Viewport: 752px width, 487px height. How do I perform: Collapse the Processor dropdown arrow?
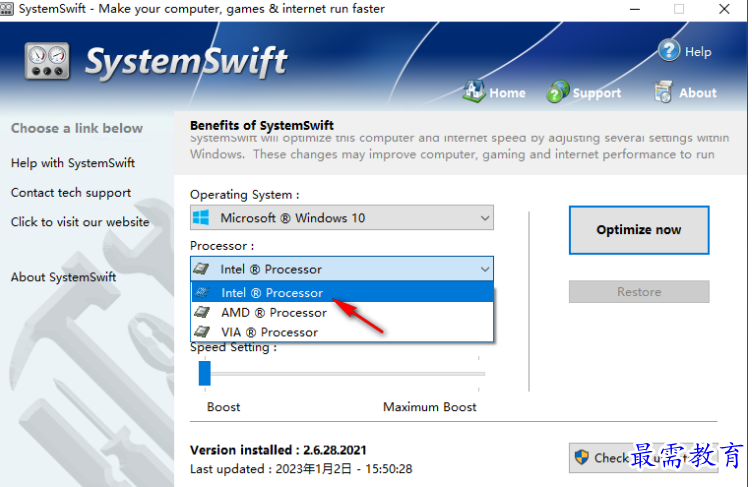[485, 270]
